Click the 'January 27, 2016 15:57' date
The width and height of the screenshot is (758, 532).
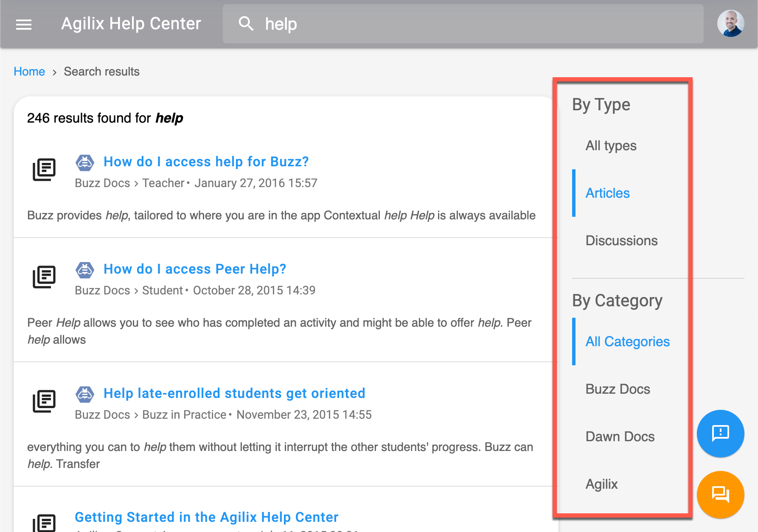255,183
